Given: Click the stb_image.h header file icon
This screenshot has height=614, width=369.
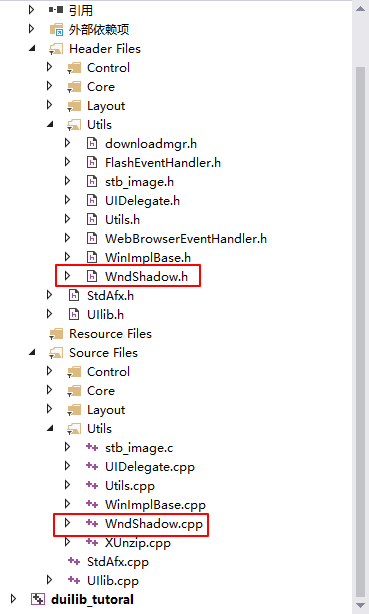Looking at the screenshot, I should (92, 182).
